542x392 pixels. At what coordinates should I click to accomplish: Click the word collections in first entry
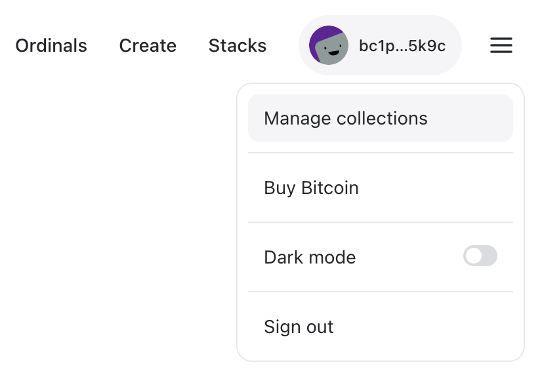point(382,119)
